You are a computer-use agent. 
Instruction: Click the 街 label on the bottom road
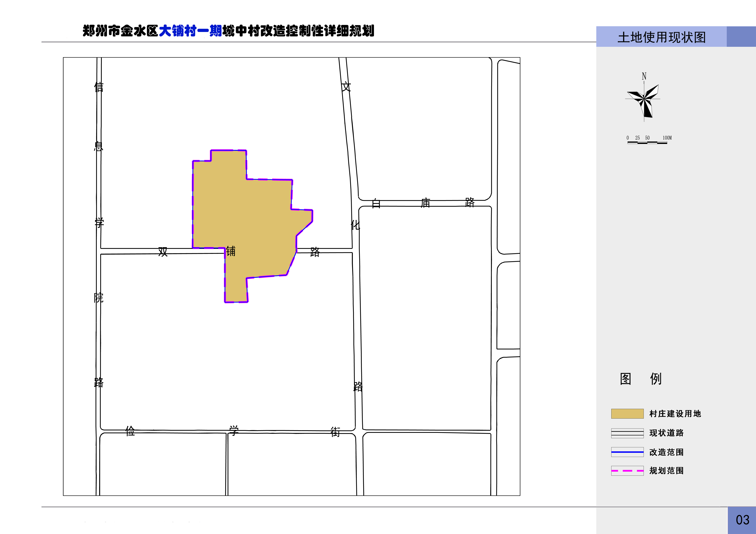coord(335,432)
